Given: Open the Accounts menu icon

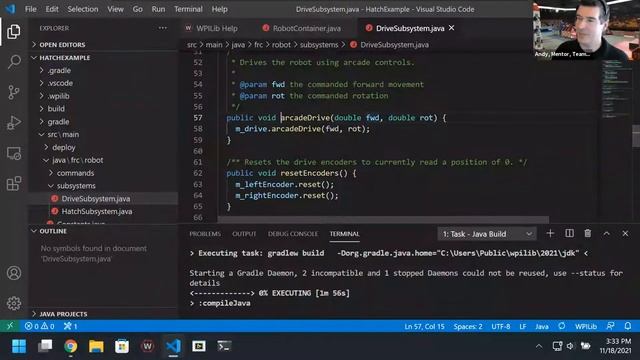Looking at the screenshot, I should 13,273.
